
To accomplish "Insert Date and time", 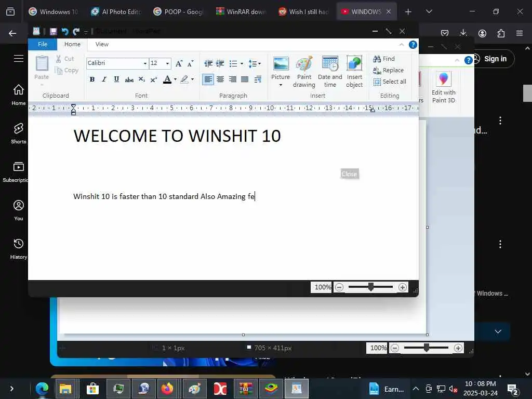I will tap(330, 72).
